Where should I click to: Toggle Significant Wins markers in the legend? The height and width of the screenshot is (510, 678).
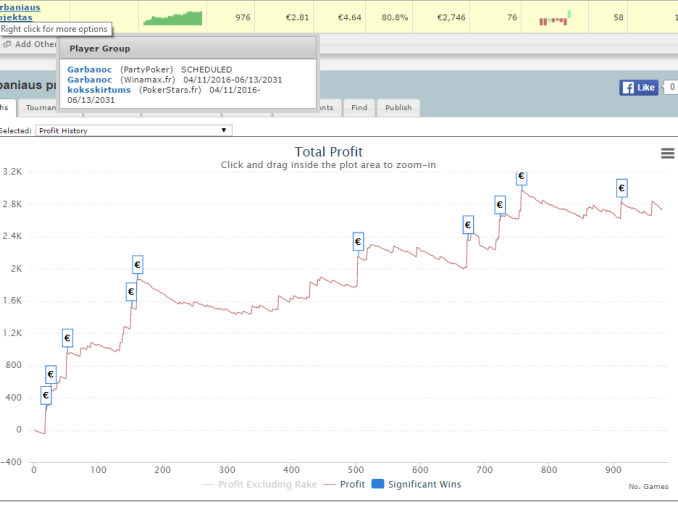click(x=412, y=484)
